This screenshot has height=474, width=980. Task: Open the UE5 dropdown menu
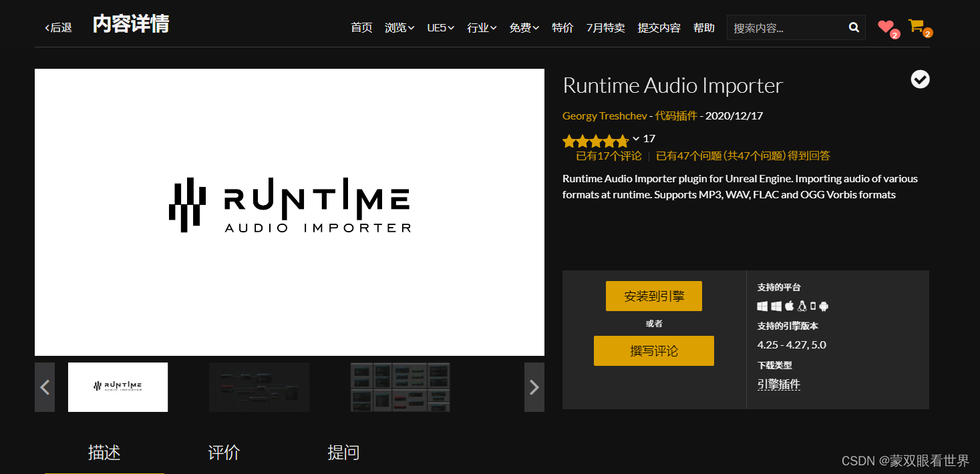click(441, 27)
